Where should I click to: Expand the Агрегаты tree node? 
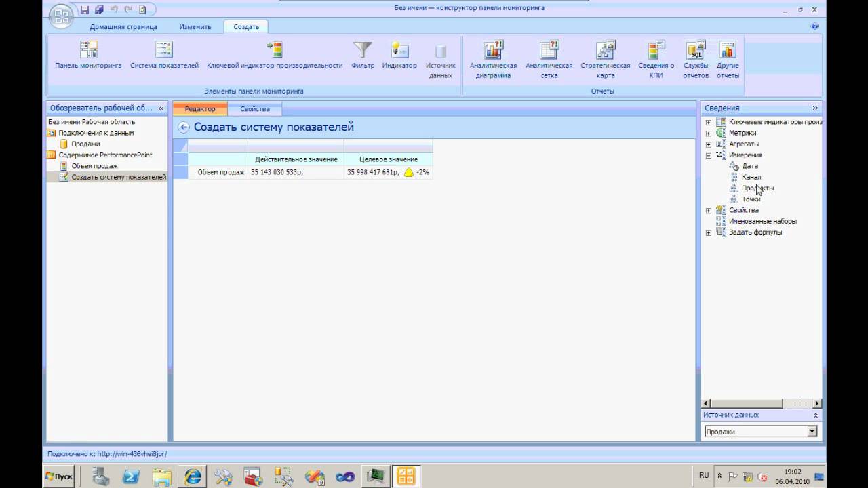pos(709,144)
